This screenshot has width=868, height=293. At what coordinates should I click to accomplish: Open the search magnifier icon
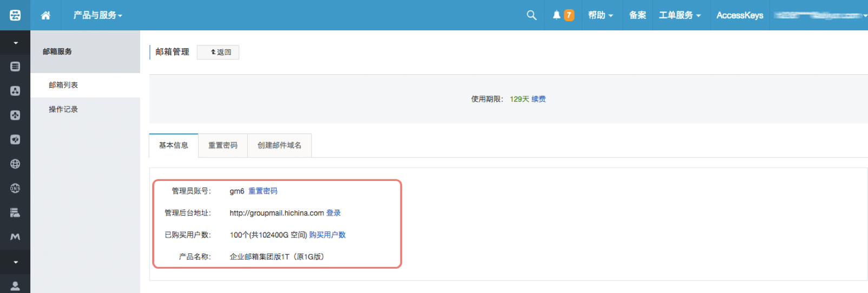click(531, 15)
